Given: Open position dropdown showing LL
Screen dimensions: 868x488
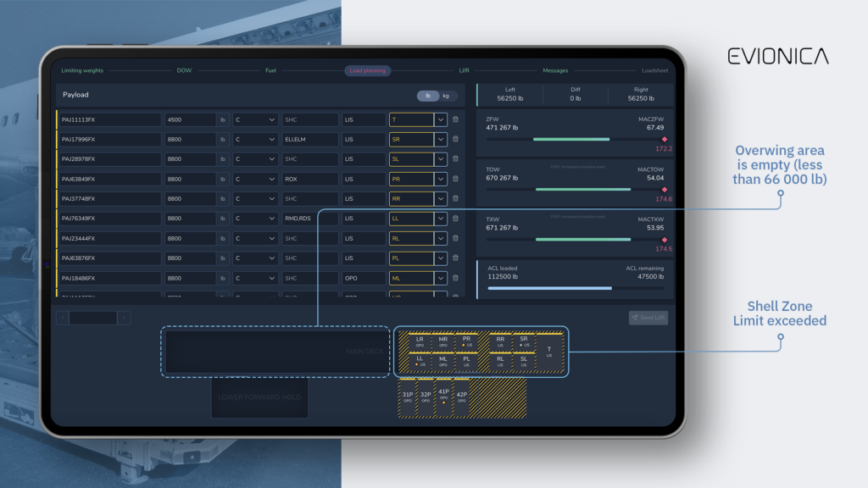Looking at the screenshot, I should click(441, 219).
